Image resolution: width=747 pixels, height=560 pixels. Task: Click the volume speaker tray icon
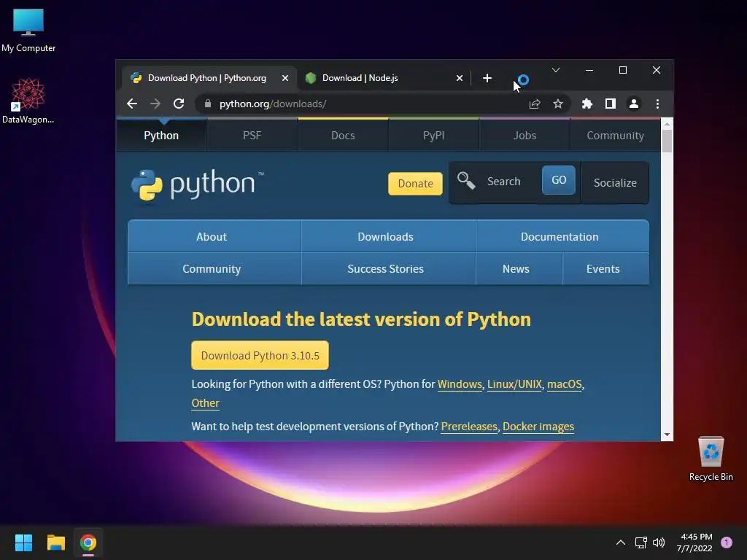[659, 542]
